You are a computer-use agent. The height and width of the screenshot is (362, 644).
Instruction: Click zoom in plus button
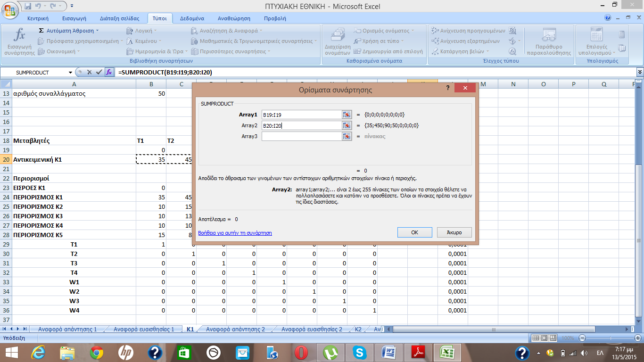[x=637, y=338]
